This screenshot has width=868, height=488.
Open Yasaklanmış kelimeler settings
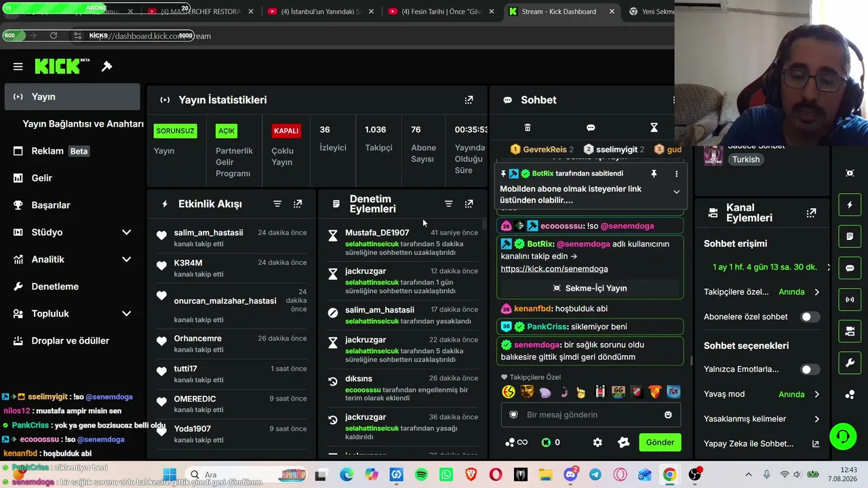(762, 419)
